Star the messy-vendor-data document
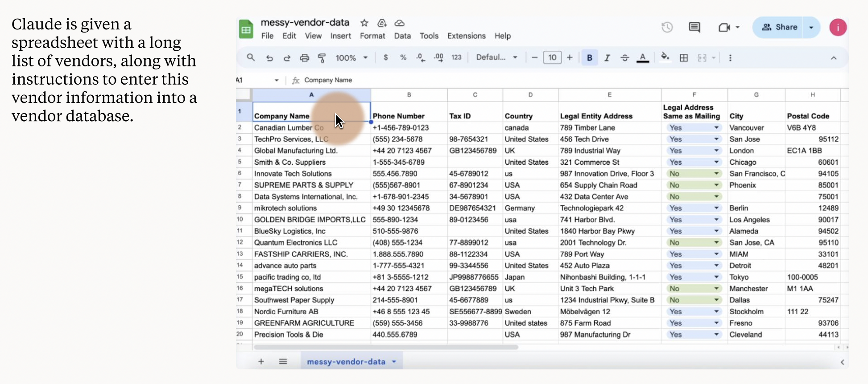Screen dimensions: 868x384 (x=364, y=23)
